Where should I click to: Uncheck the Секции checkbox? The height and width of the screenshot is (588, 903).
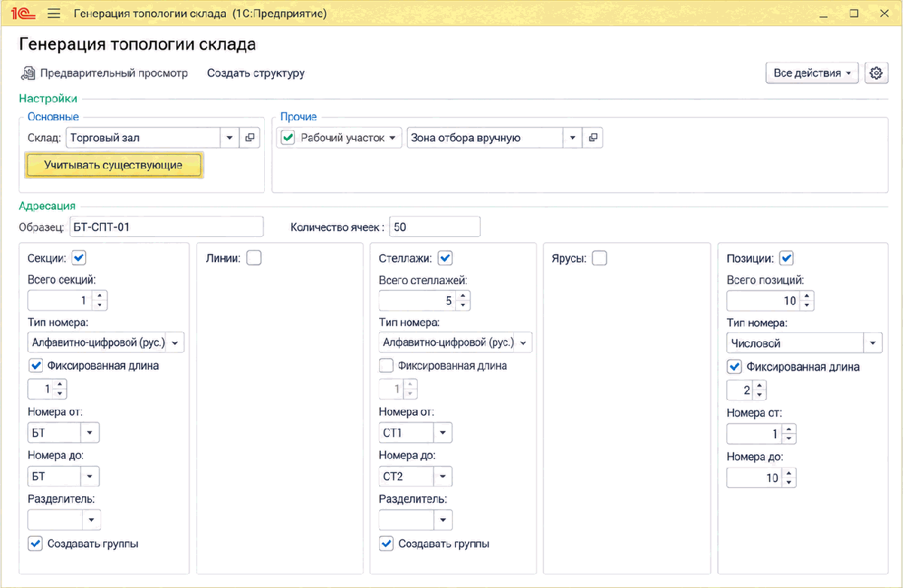coord(79,258)
